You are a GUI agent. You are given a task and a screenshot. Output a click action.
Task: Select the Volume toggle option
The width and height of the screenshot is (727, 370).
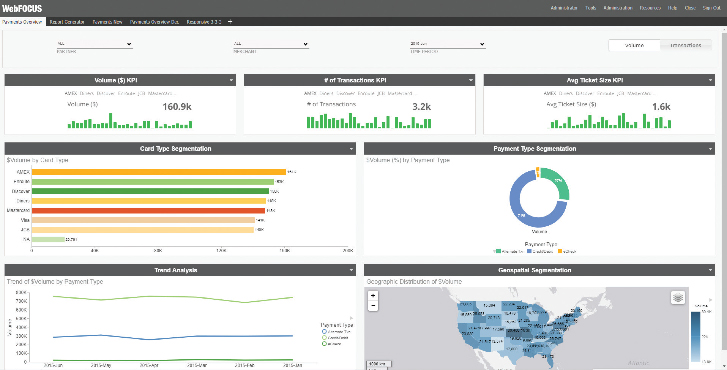[x=634, y=45]
